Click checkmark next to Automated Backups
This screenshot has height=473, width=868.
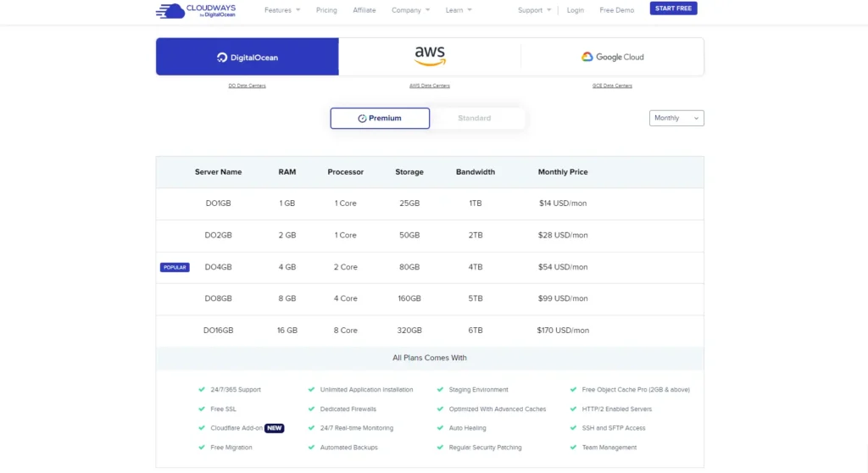[x=311, y=447]
